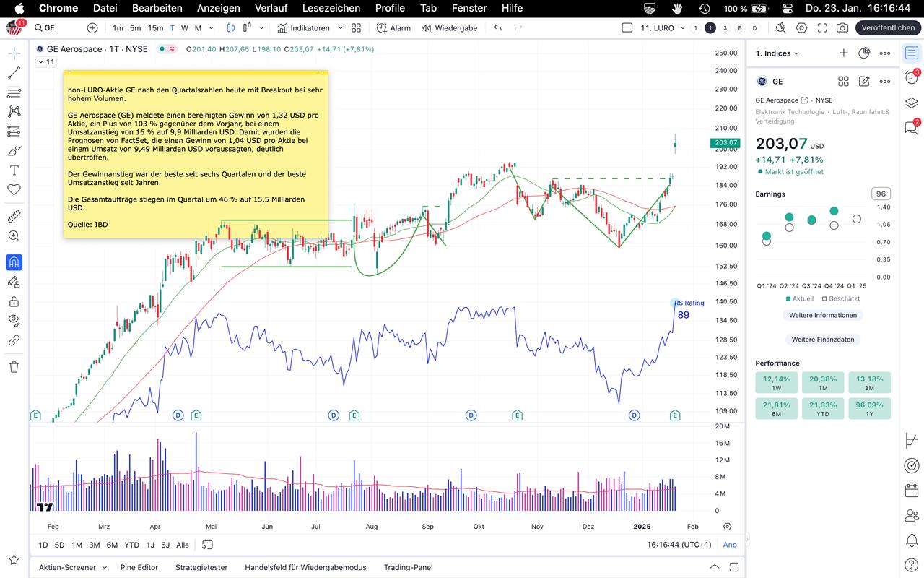The image size is (924, 578).
Task: Toggle the magnet mode tool
Action: tap(14, 262)
